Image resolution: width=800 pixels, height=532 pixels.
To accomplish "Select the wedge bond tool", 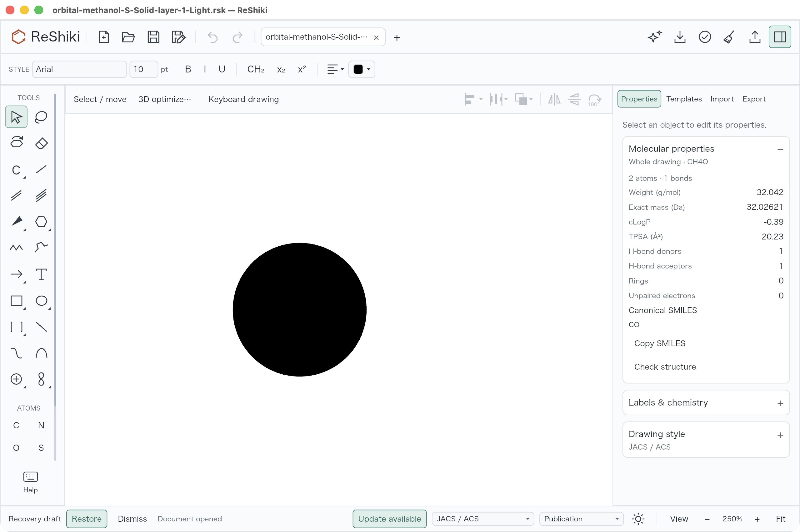I will pos(16,222).
